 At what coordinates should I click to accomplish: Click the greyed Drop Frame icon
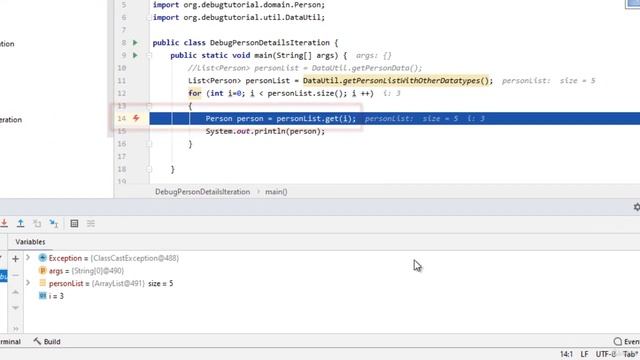pyautogui.click(x=37, y=223)
